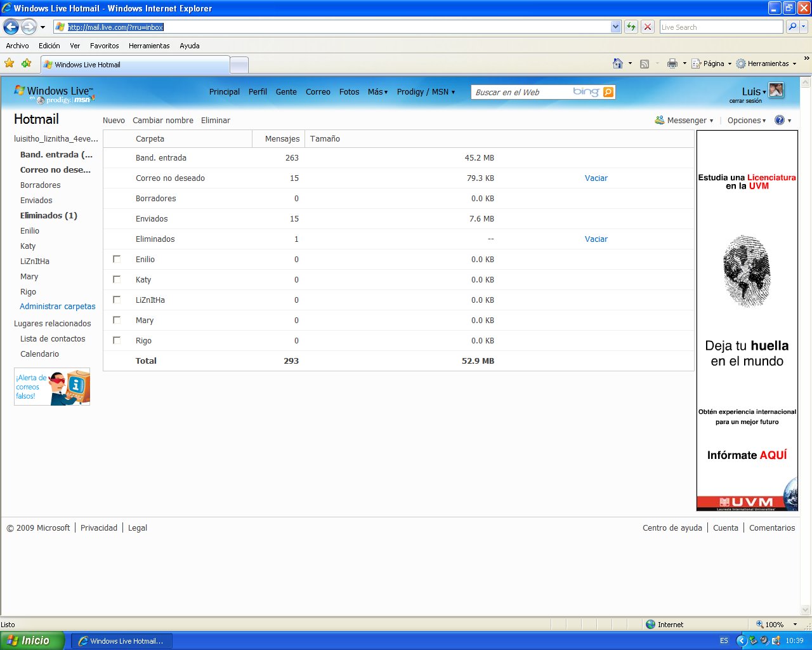Open Lista de contactos link
The width and height of the screenshot is (812, 650).
coord(53,339)
